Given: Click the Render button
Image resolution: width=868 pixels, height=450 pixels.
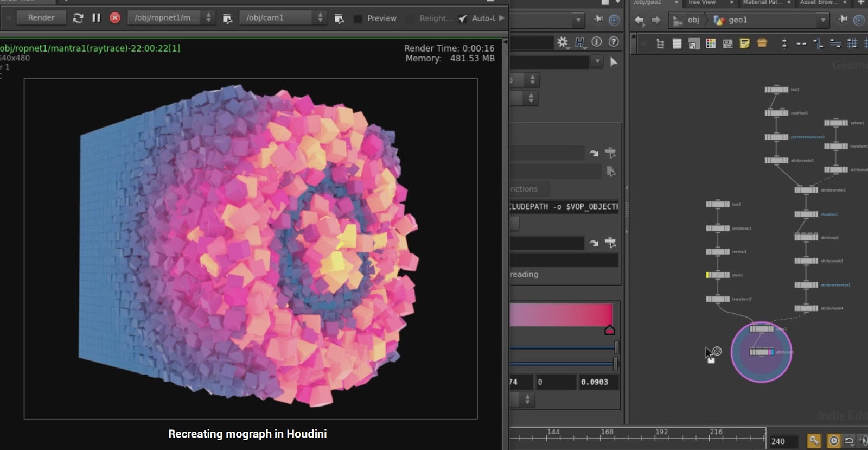Looking at the screenshot, I should tap(41, 18).
